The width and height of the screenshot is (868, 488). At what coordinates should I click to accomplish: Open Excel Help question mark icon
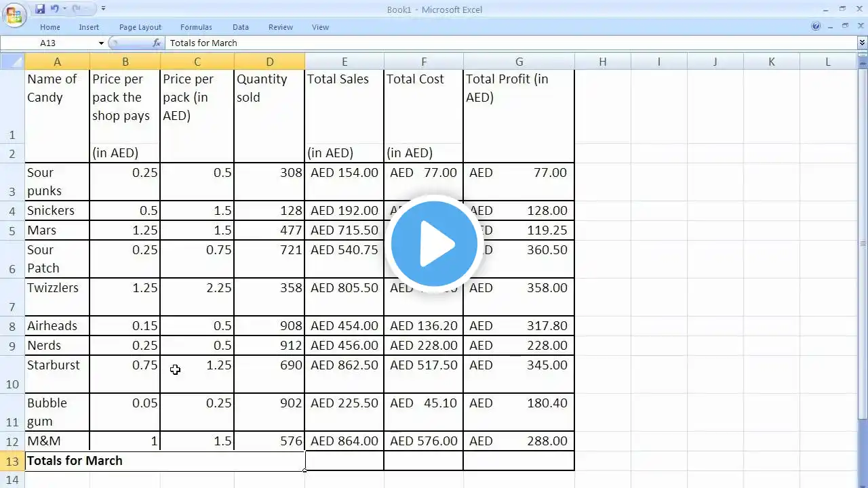coord(816,26)
